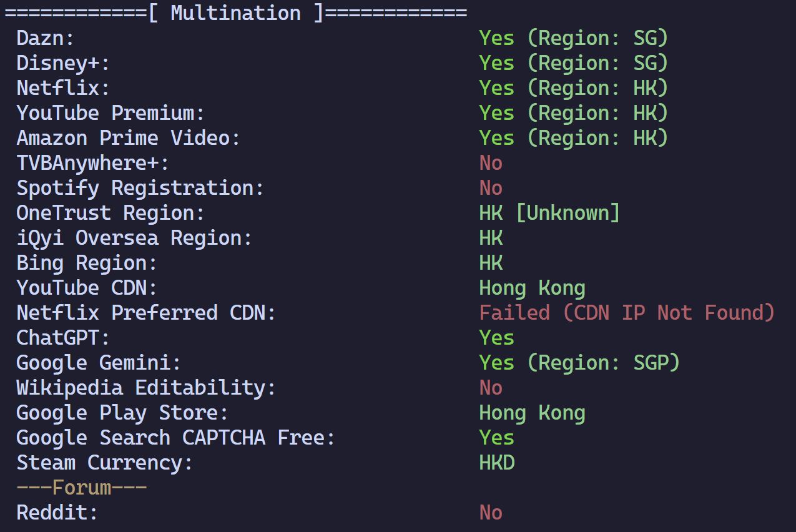The height and width of the screenshot is (532, 796).
Task: Click the Forum section divider text
Action: tap(81, 488)
